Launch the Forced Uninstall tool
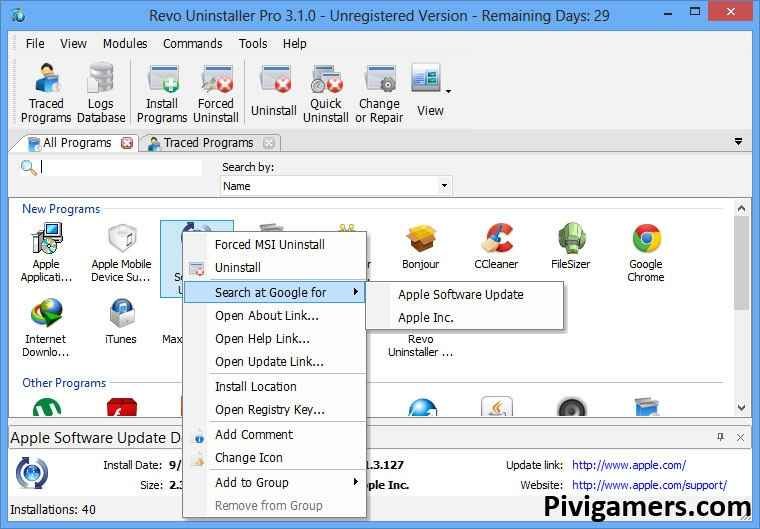760x529 pixels. (216, 91)
